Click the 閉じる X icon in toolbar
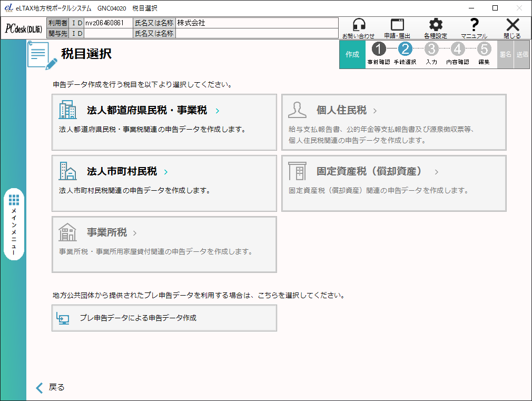The image size is (532, 401). 513,25
